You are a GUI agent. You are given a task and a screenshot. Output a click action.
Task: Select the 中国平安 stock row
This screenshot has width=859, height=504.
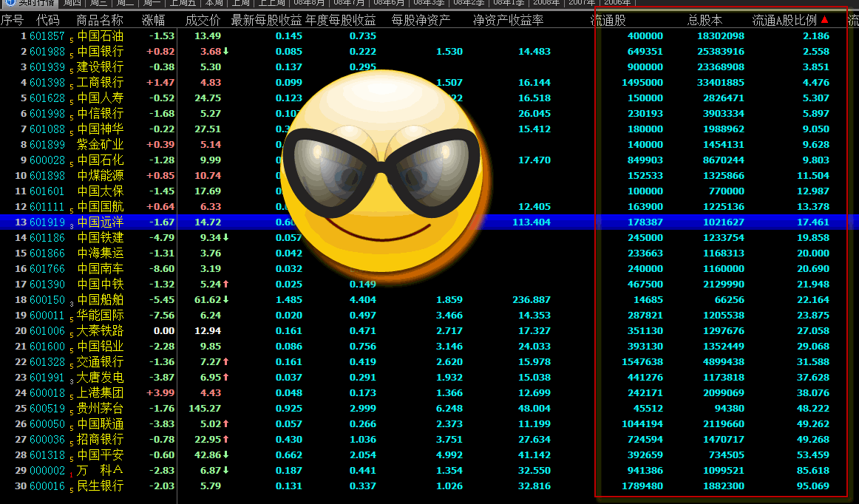click(429, 455)
